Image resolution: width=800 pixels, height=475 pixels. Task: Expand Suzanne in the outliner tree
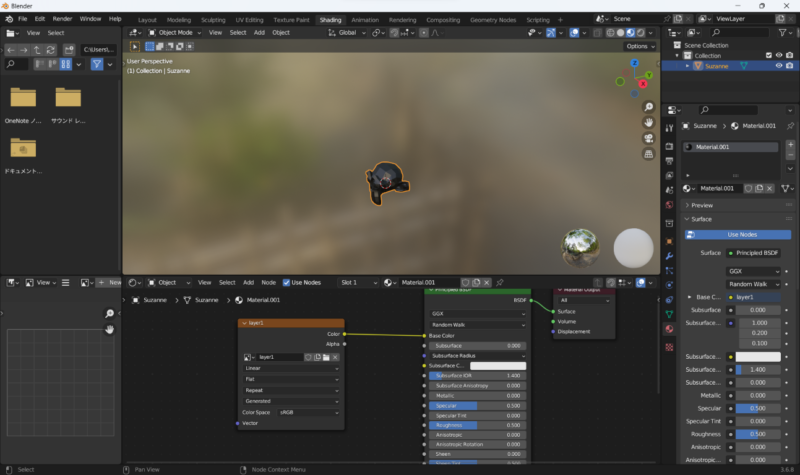tap(687, 66)
